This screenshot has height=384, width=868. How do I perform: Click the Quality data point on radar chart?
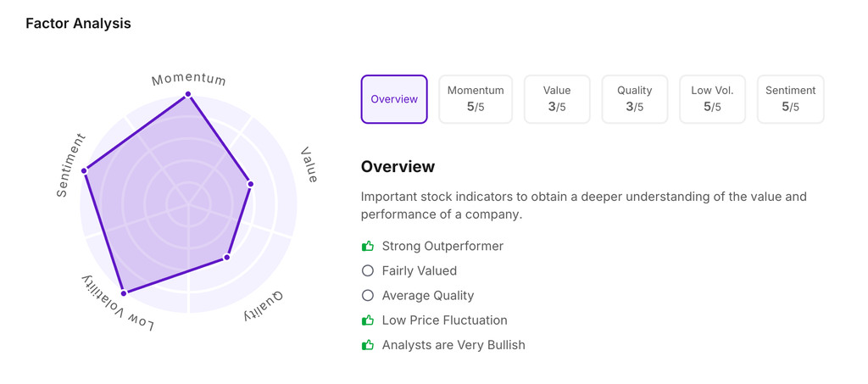point(227,257)
